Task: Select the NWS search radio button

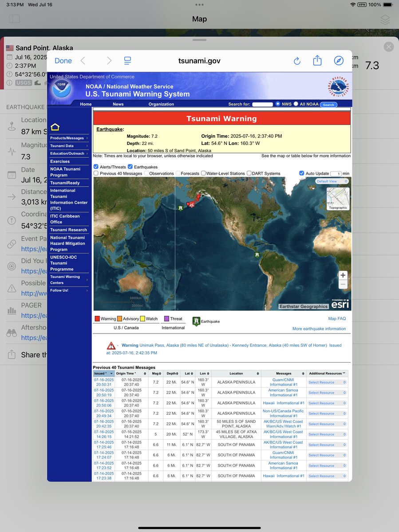Action: [x=278, y=104]
